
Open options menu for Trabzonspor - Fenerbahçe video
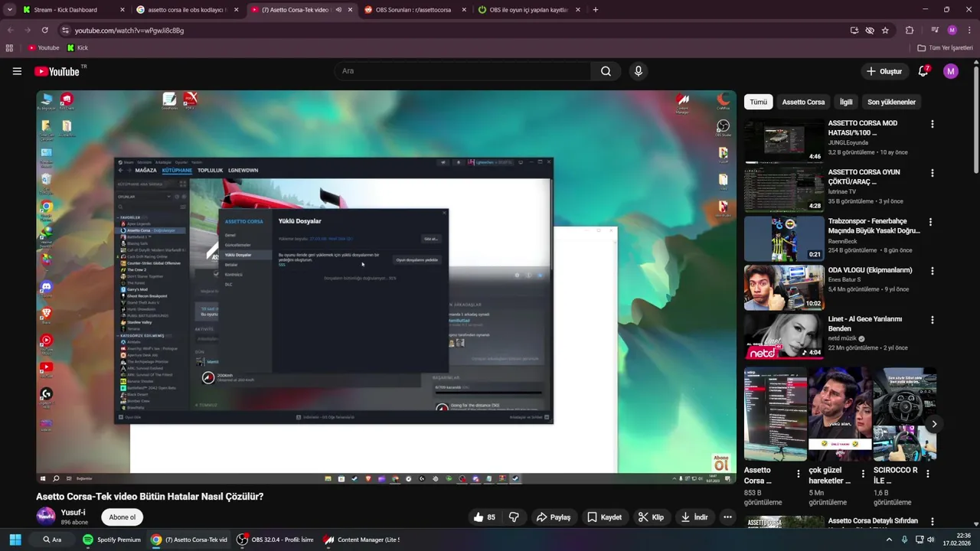931,222
